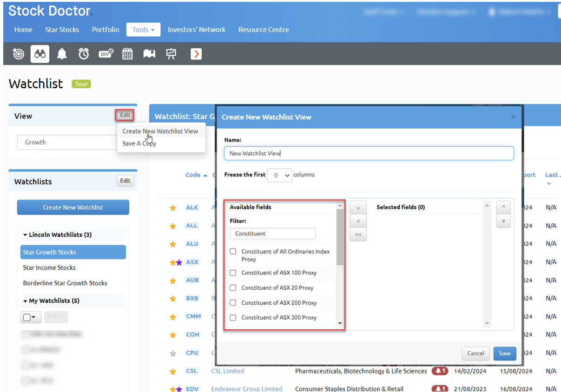
Task: Click the target filter icon in toolbar
Action: (19, 54)
